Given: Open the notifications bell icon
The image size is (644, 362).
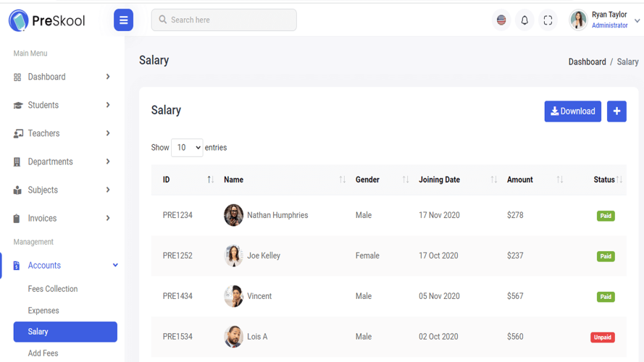Looking at the screenshot, I should 524,20.
